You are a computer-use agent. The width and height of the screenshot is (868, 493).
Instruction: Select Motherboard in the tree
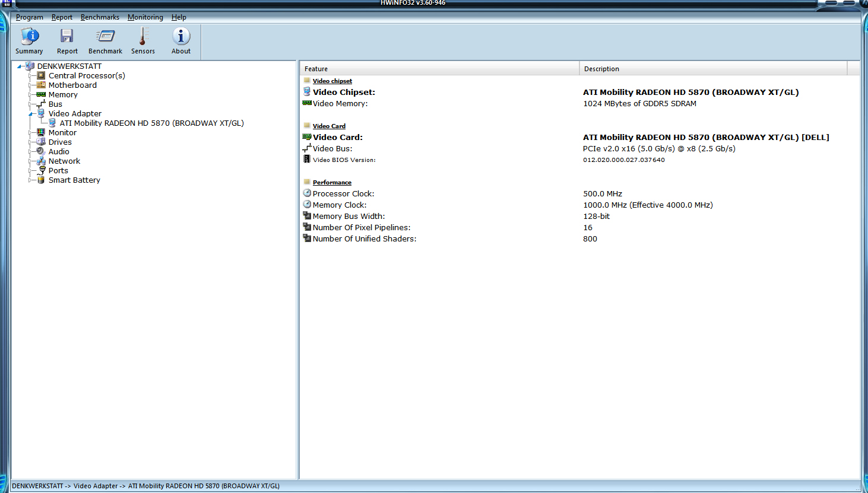pyautogui.click(x=72, y=85)
